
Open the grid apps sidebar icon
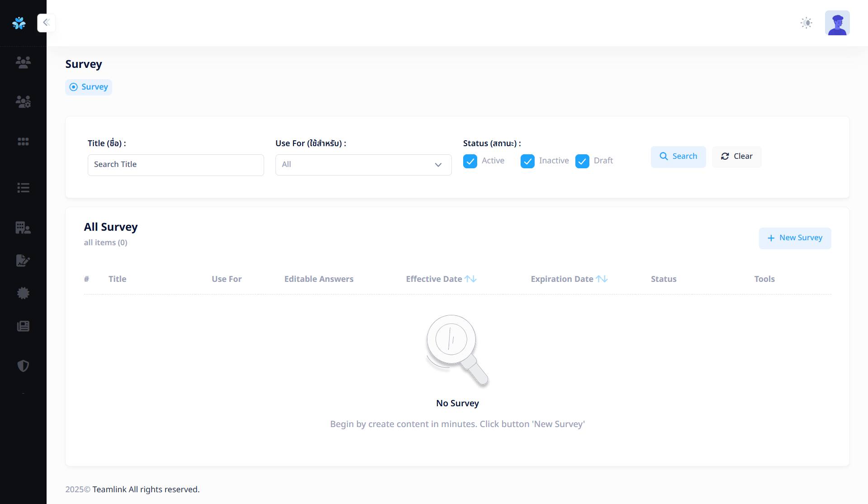[23, 142]
